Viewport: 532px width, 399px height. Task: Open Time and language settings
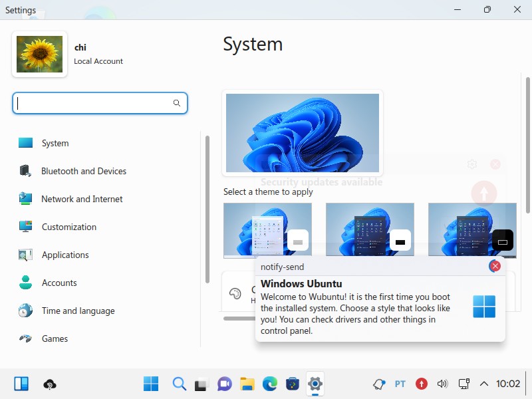point(78,311)
